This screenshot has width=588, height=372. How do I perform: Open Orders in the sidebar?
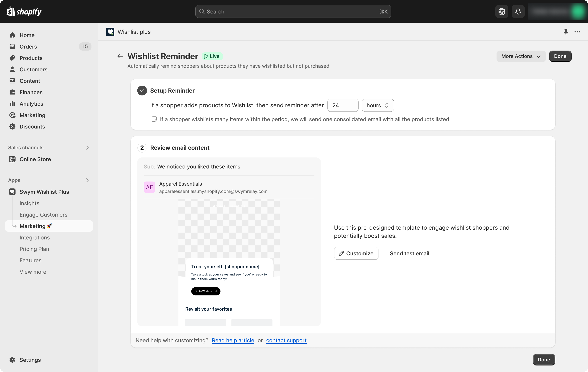28,46
